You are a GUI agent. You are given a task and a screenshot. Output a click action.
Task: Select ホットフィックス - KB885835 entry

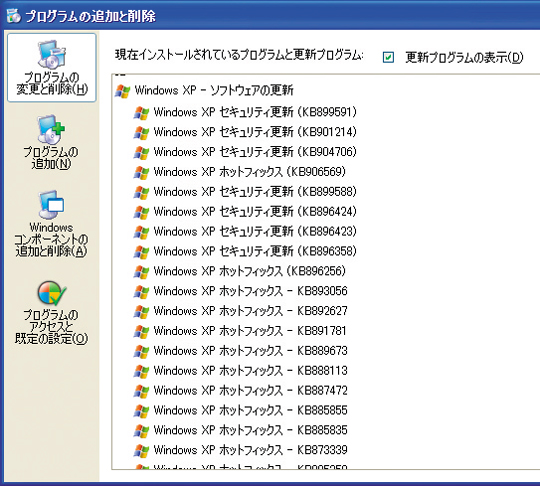(x=250, y=430)
